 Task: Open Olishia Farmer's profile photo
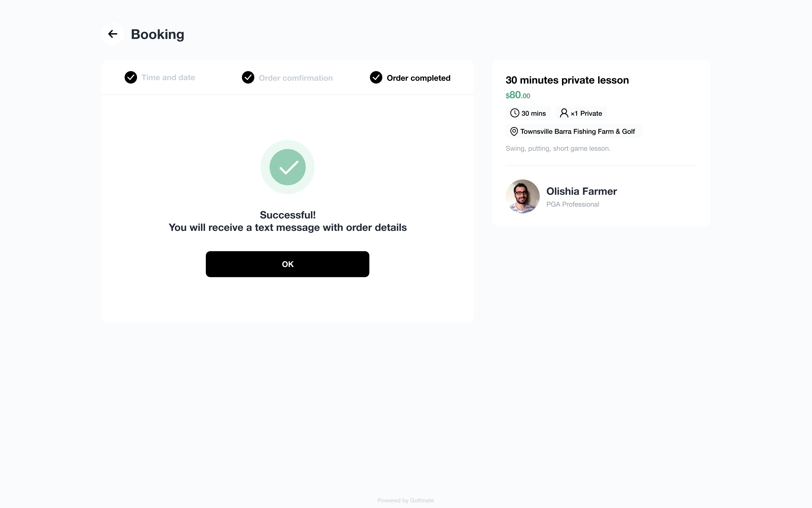pos(523,196)
